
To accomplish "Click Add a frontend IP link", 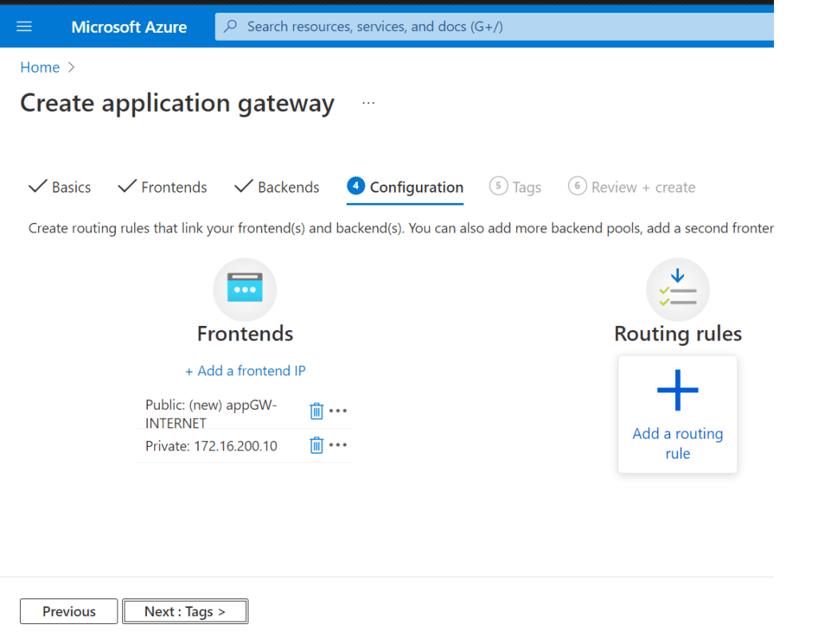I will pos(245,371).
